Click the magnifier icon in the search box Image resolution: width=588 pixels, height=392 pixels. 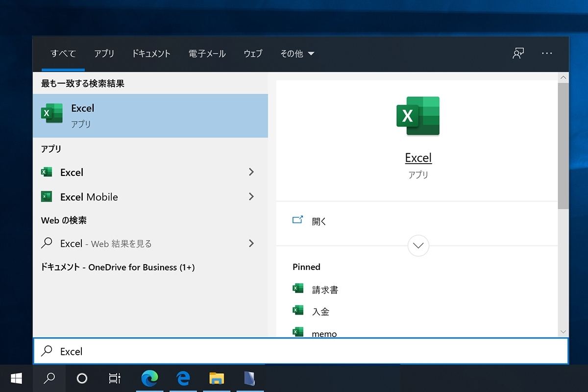(47, 351)
